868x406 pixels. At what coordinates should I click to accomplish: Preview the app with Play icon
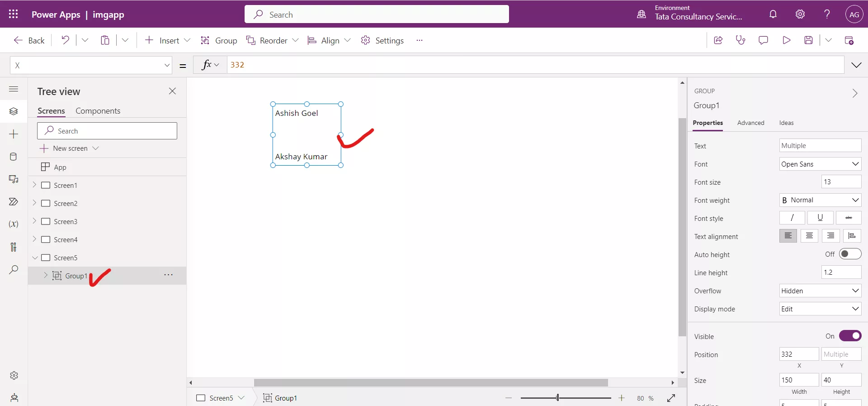(787, 40)
